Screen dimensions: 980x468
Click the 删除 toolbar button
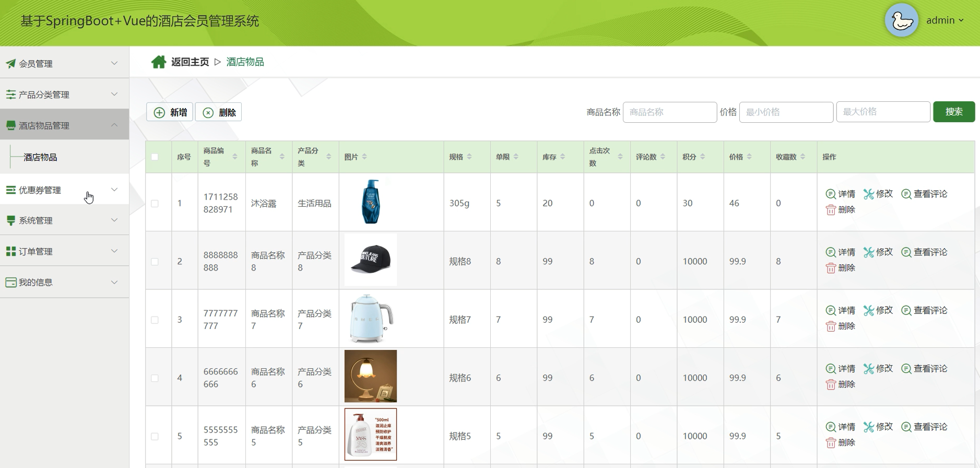click(218, 112)
